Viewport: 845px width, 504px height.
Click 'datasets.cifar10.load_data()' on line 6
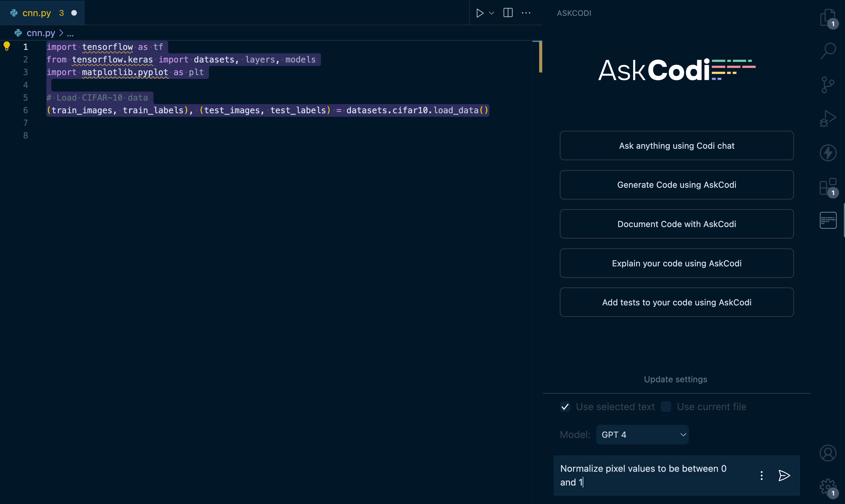click(x=418, y=110)
